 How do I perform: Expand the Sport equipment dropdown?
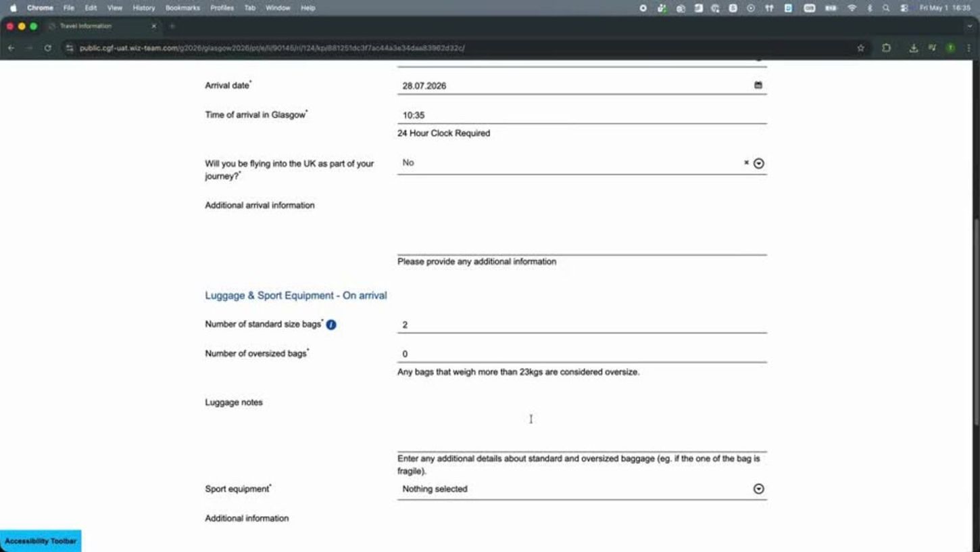(758, 489)
